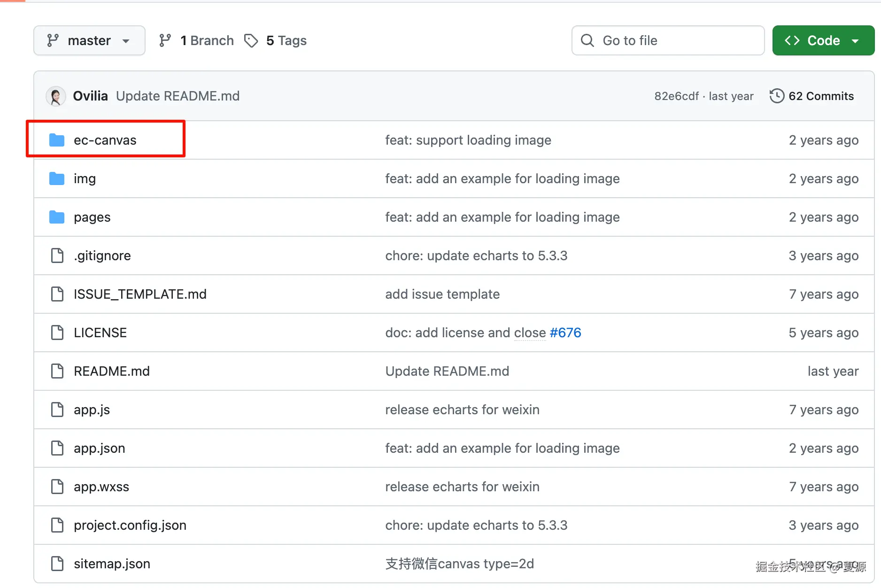881x588 pixels.
Task: Open the app.wxss file
Action: point(101,487)
